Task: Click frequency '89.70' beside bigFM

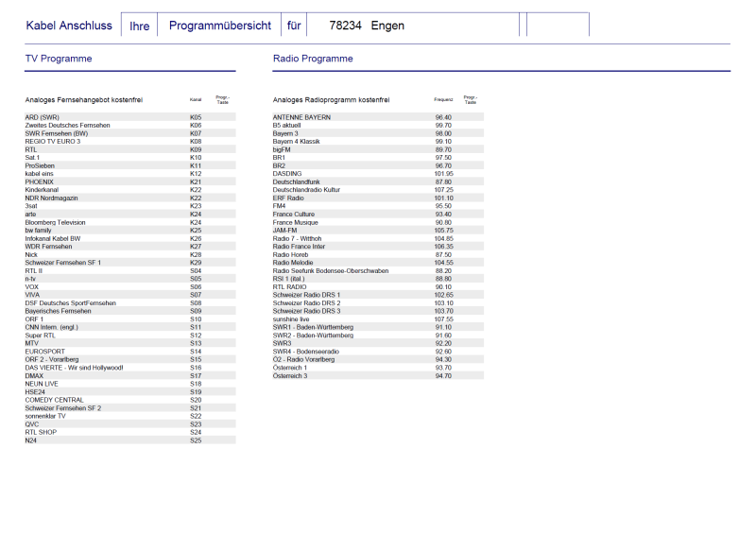Action: (x=443, y=149)
